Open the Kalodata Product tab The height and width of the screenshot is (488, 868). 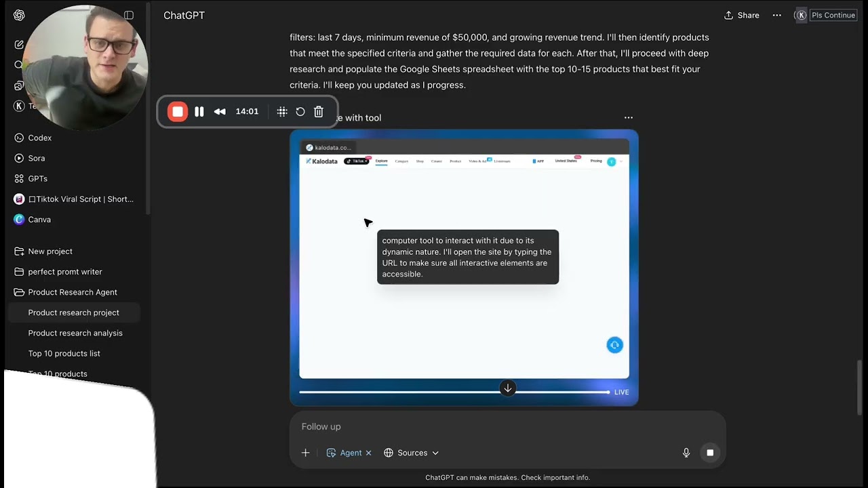(x=456, y=161)
